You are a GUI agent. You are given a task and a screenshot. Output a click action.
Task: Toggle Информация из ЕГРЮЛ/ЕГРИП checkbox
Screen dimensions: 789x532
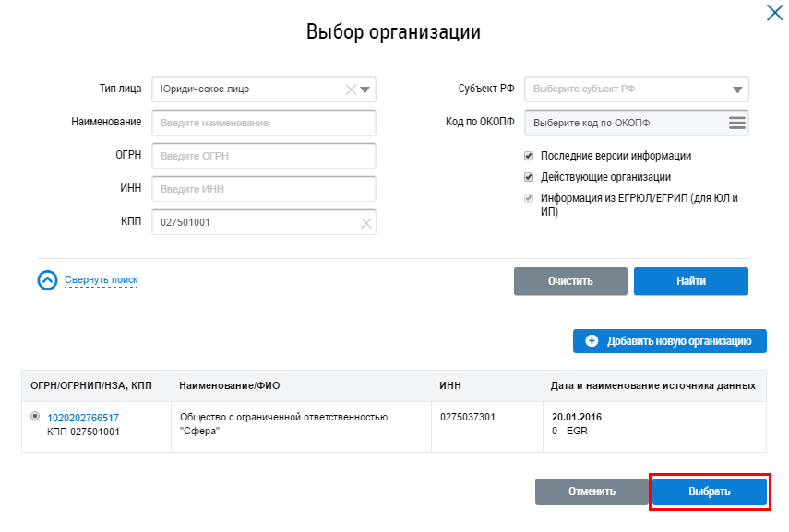tap(529, 198)
